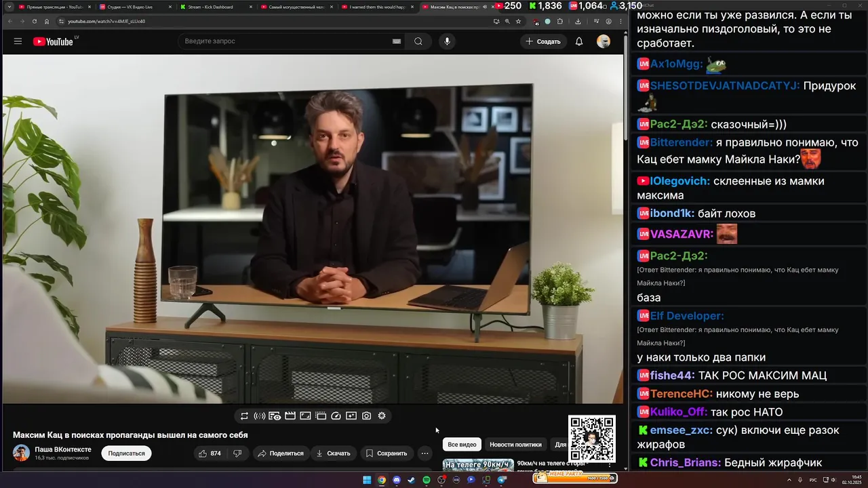868x488 pixels.
Task: Open the YouTube hamburger guide menu
Action: pos(18,41)
